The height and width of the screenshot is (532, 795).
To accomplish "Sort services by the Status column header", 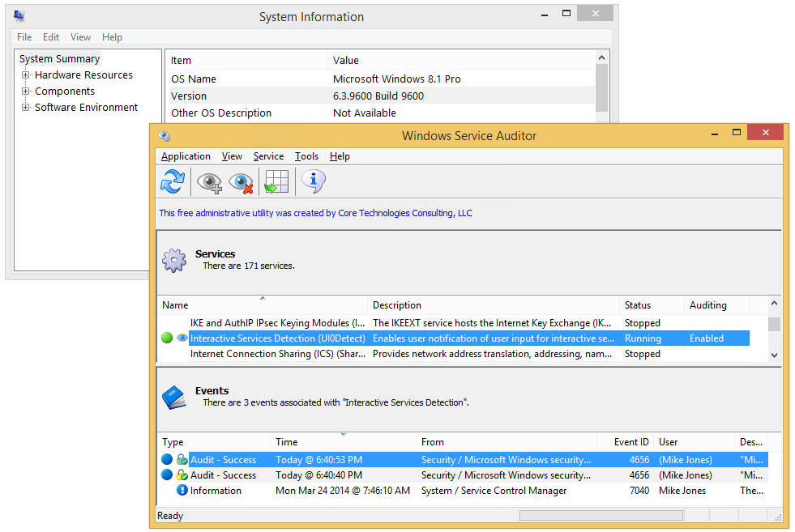I will click(x=652, y=305).
